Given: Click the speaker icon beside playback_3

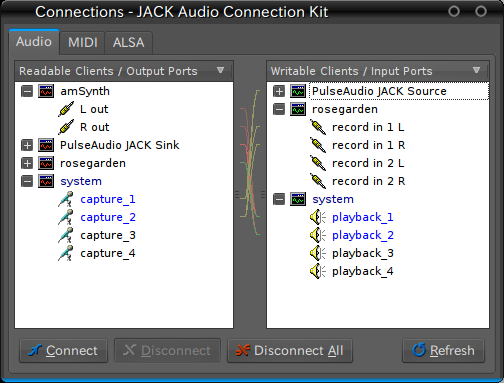Looking at the screenshot, I should [318, 253].
